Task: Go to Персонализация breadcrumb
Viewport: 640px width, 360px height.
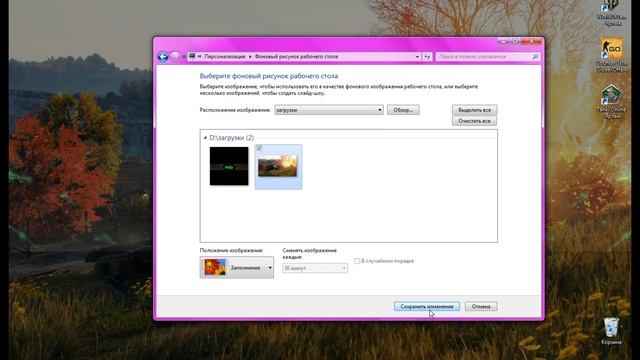Action: (225, 57)
